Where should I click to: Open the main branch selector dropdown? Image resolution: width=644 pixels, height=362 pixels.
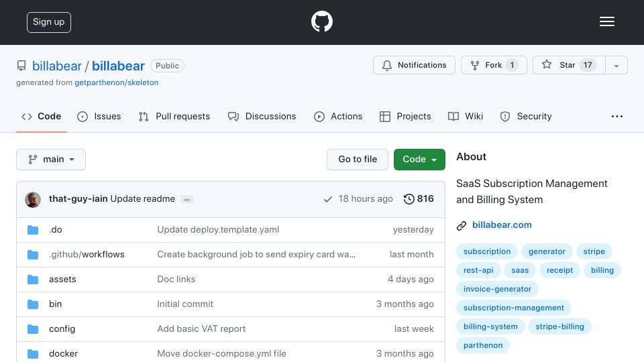click(x=51, y=160)
